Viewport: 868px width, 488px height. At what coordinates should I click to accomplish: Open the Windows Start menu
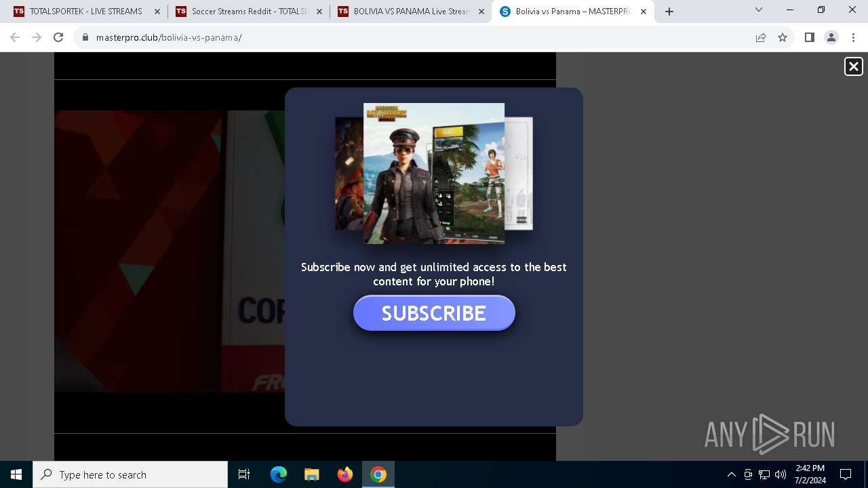coord(16,474)
